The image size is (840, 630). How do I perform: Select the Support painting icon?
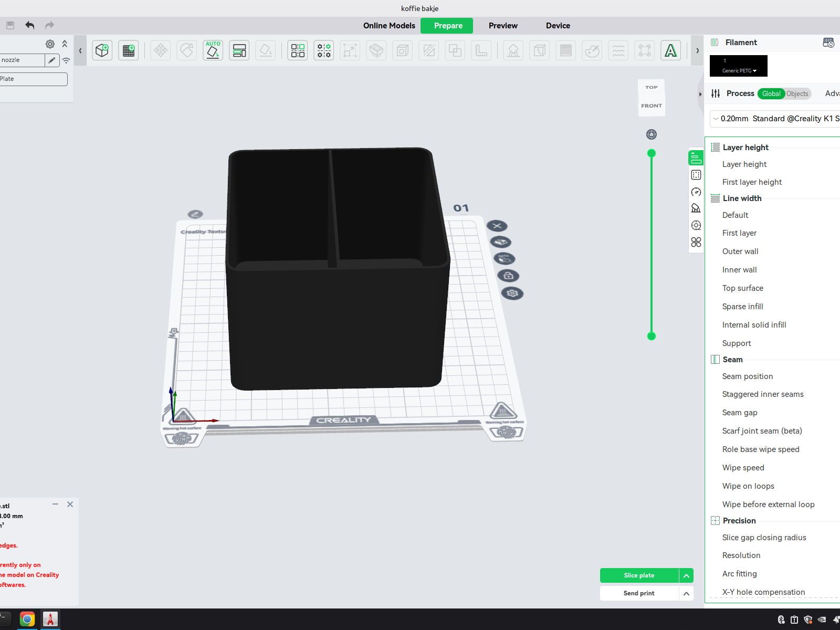pos(513,50)
